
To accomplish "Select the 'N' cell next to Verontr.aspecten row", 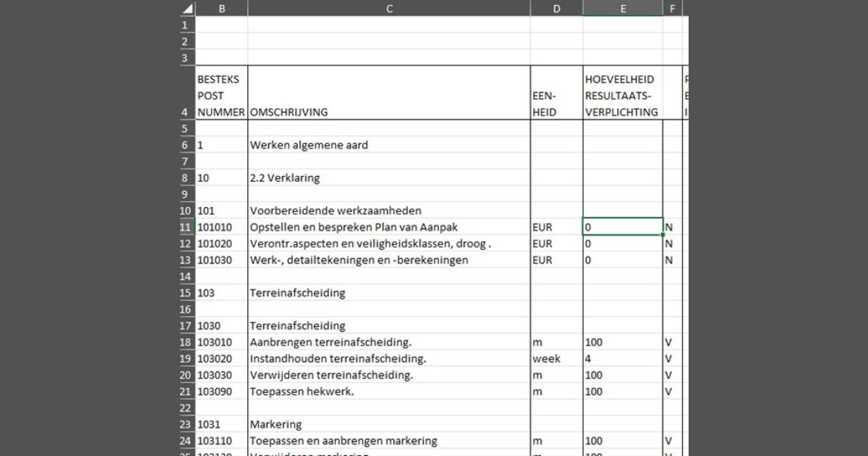I will click(673, 243).
